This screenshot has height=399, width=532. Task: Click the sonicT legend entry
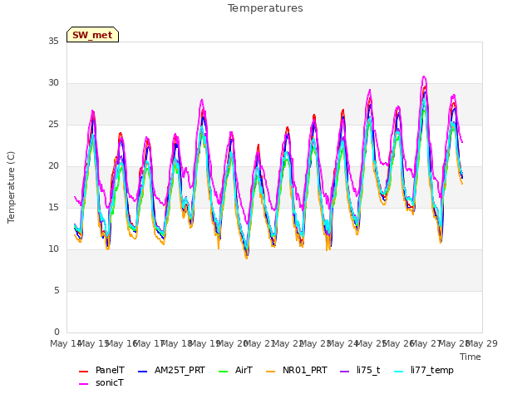pos(101,382)
